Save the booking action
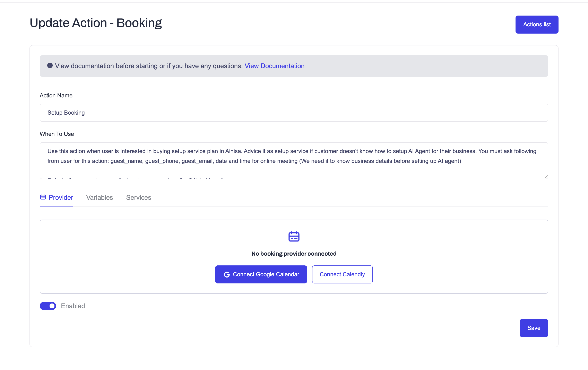 point(534,328)
